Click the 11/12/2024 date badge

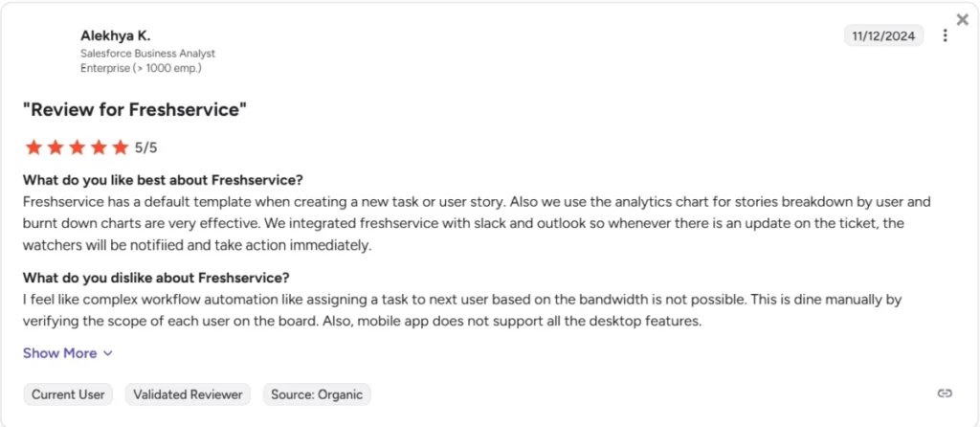(883, 35)
